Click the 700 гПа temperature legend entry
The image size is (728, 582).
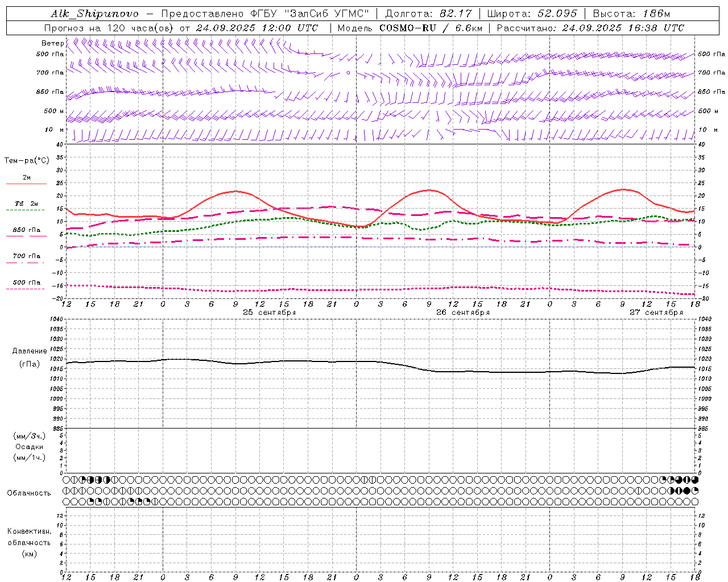[x=27, y=256]
